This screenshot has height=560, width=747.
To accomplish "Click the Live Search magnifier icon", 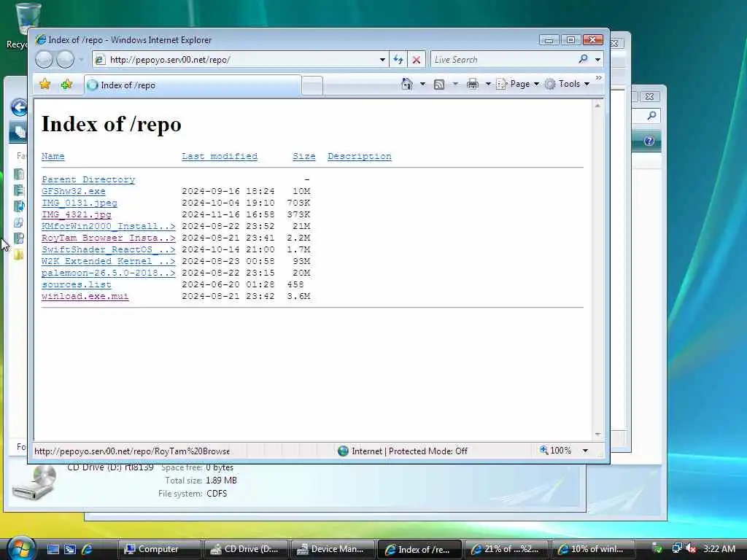I will point(583,59).
